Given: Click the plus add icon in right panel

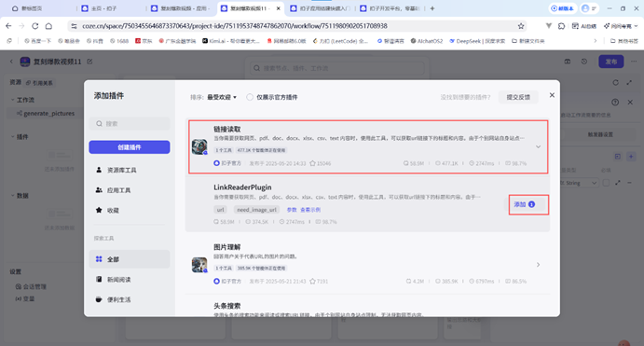Looking at the screenshot, I should click(x=631, y=157).
